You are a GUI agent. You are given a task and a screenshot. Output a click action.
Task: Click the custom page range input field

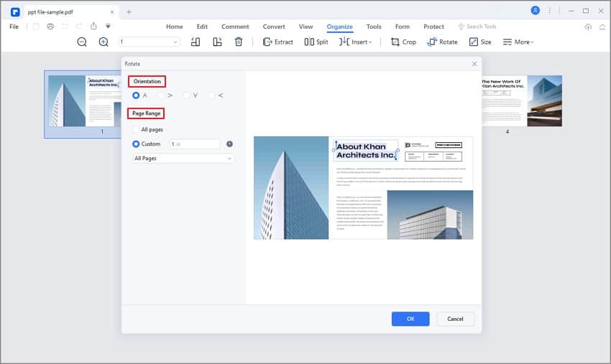195,144
